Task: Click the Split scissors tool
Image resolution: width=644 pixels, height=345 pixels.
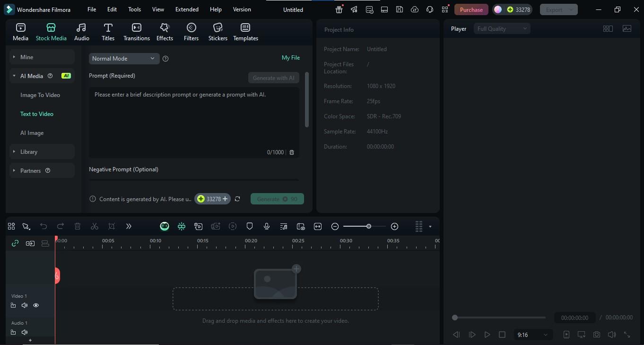Action: (95, 226)
